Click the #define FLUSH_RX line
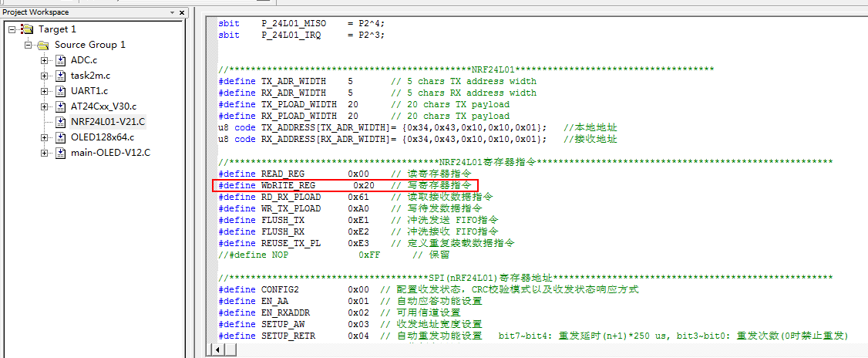This screenshot has height=358, width=868. (x=358, y=231)
